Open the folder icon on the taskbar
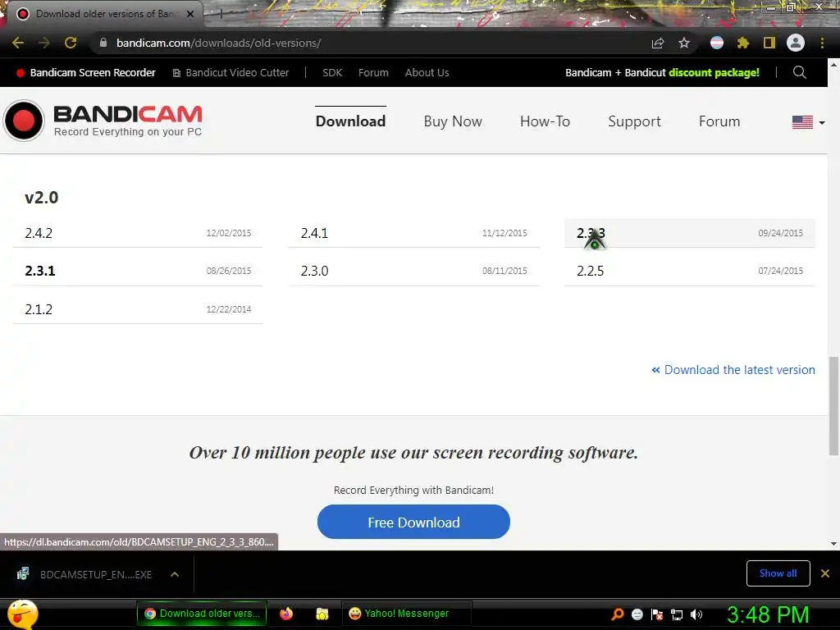This screenshot has width=840, height=630. click(x=322, y=614)
